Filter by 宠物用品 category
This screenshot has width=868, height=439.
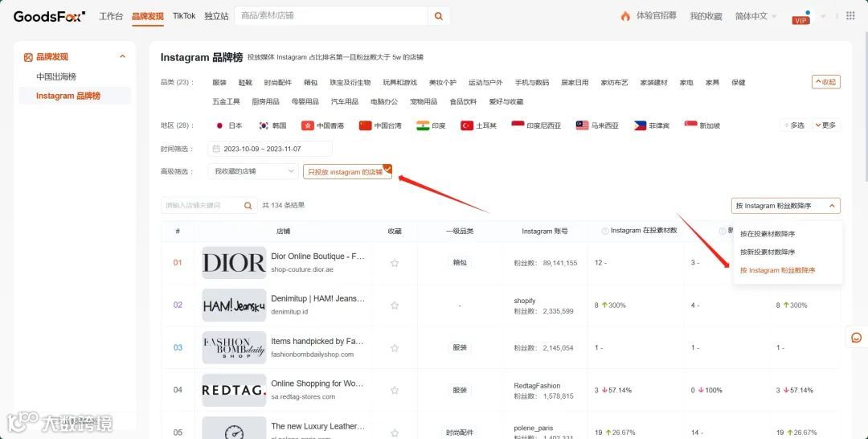(424, 101)
